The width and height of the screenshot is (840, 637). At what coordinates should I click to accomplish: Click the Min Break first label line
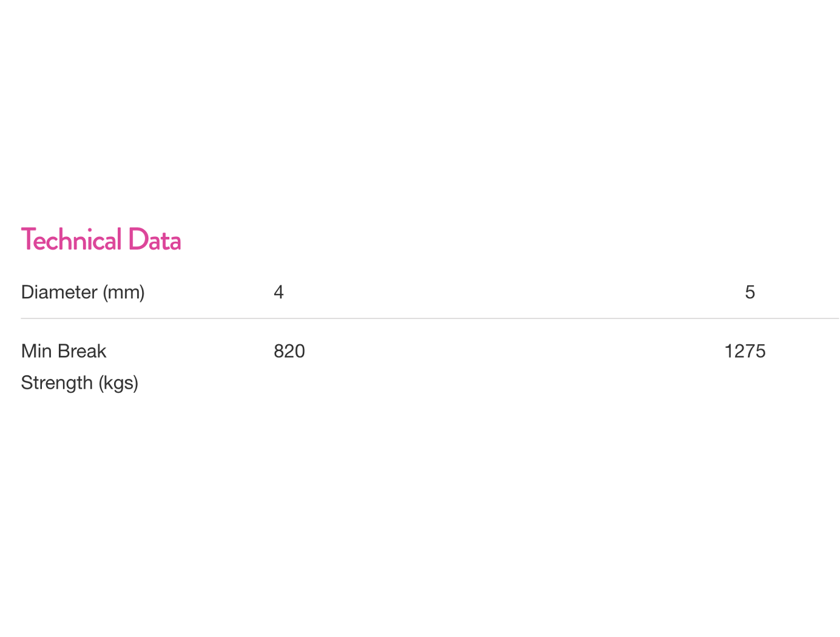(64, 351)
